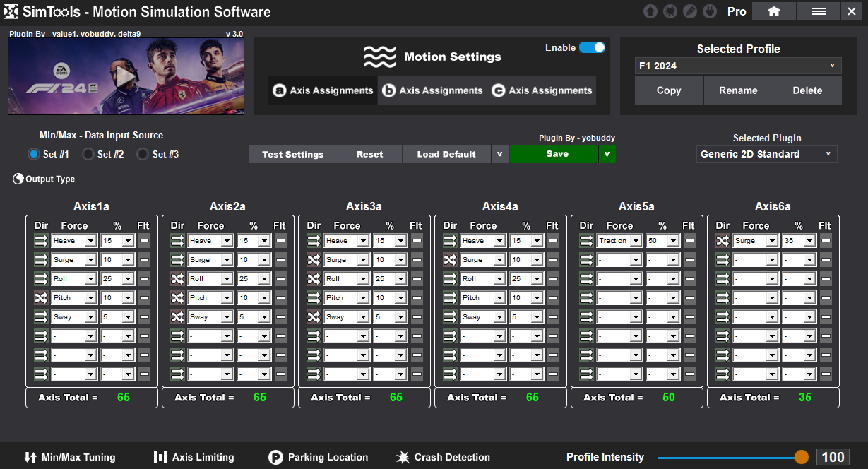868x469 pixels.
Task: Toggle Axis4a Heave direction arrow
Action: click(x=450, y=241)
